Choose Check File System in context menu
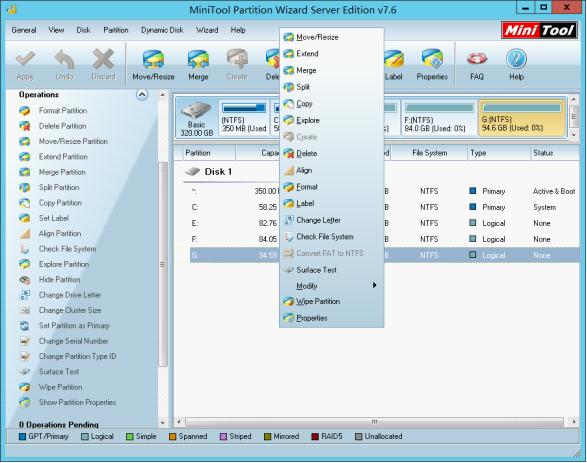 click(332, 237)
